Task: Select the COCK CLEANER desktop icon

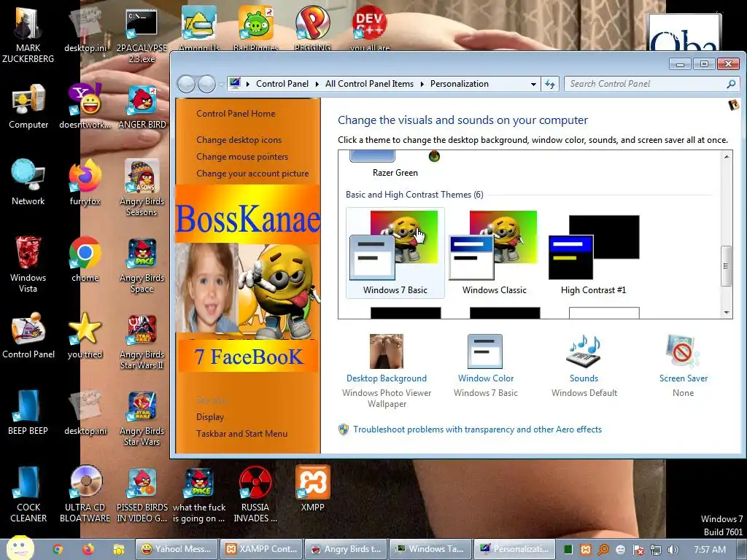Action: pyautogui.click(x=28, y=494)
